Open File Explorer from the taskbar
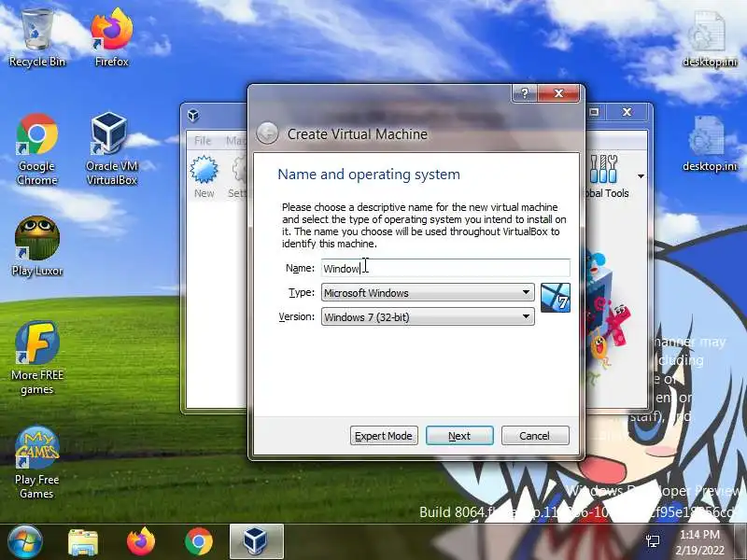 83,542
